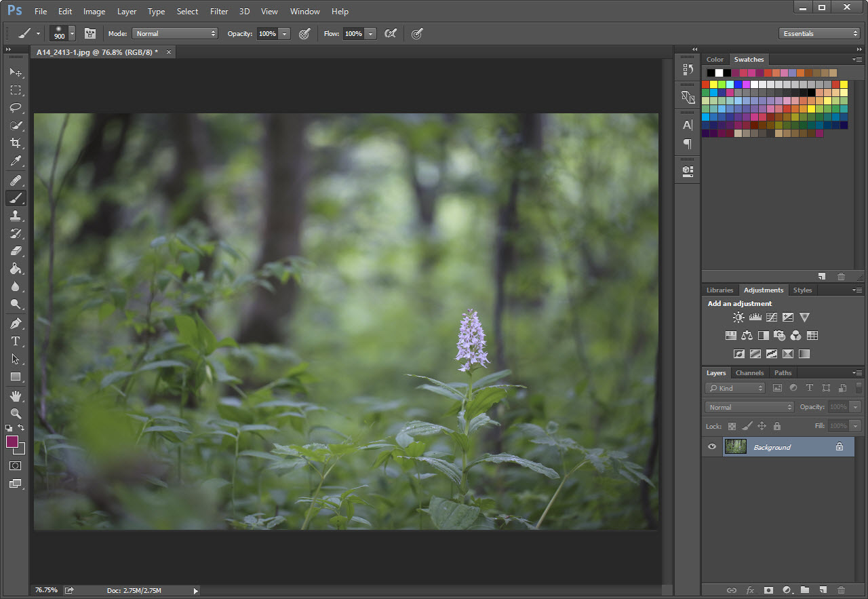The image size is (868, 599).
Task: Toggle lock image pixels
Action: coord(747,426)
